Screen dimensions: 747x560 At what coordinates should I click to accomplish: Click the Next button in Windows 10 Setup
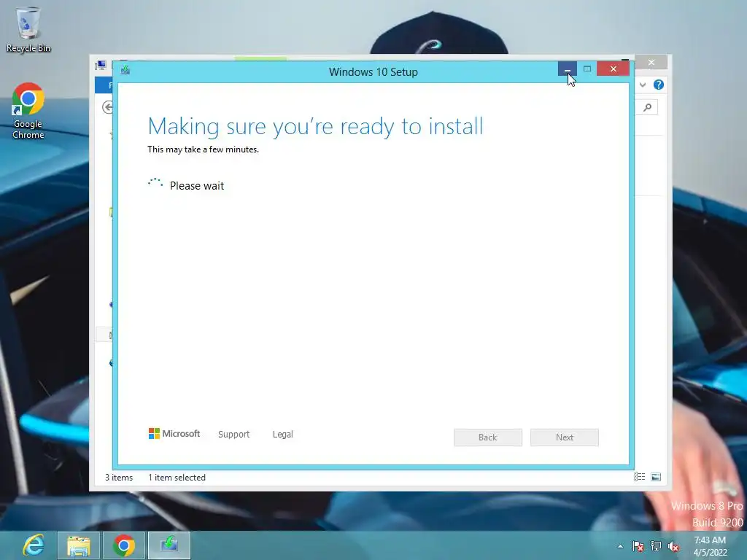(x=564, y=437)
